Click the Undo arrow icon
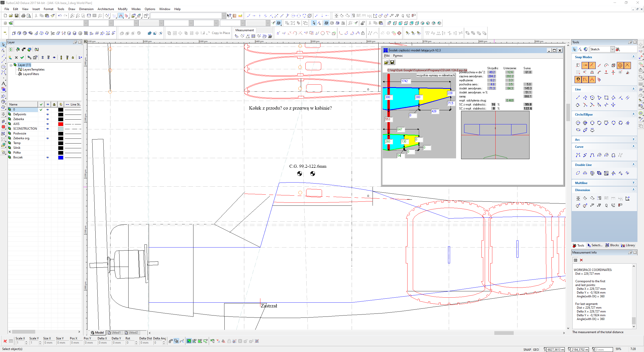644x352 pixels. click(60, 16)
